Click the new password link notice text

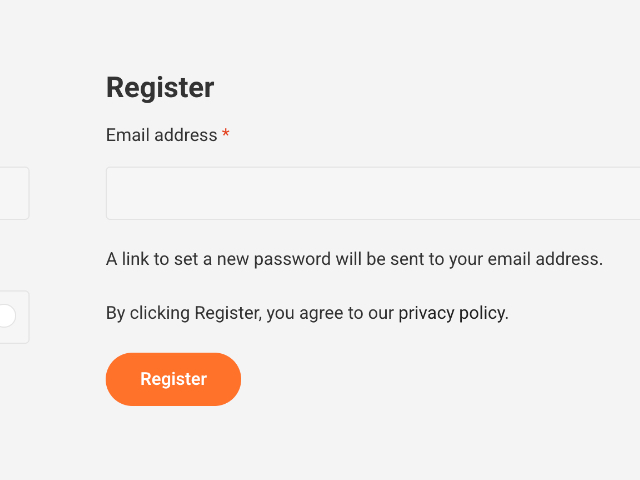(x=354, y=259)
